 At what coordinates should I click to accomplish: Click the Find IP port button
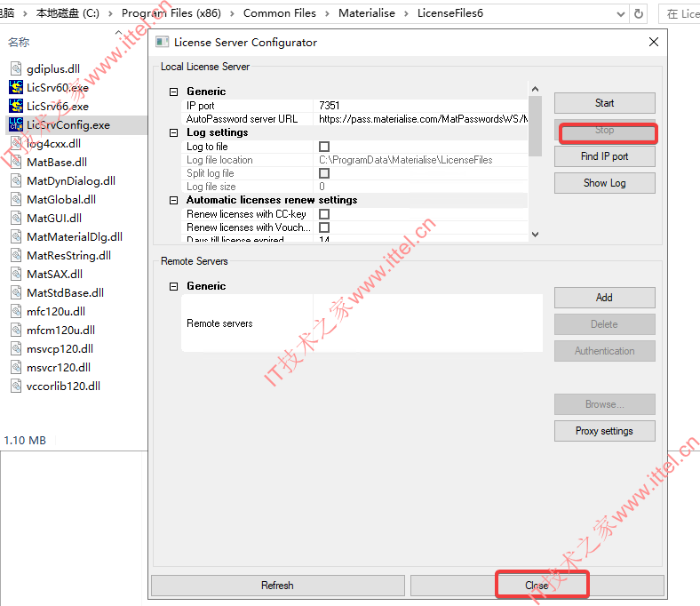click(x=604, y=156)
